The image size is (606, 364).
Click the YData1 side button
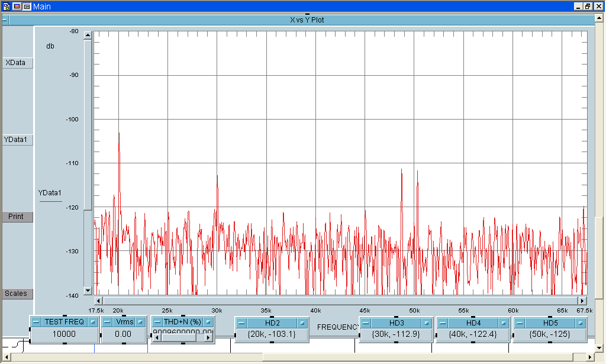pos(17,140)
